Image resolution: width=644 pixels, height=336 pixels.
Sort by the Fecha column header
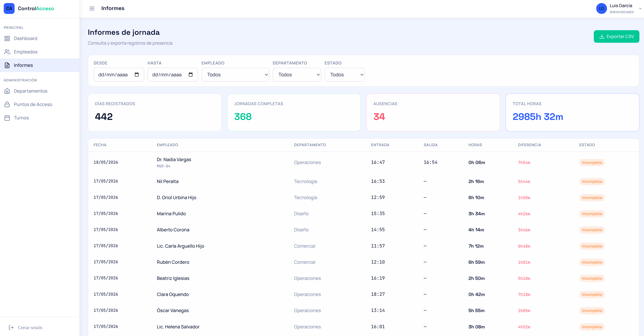(100, 145)
